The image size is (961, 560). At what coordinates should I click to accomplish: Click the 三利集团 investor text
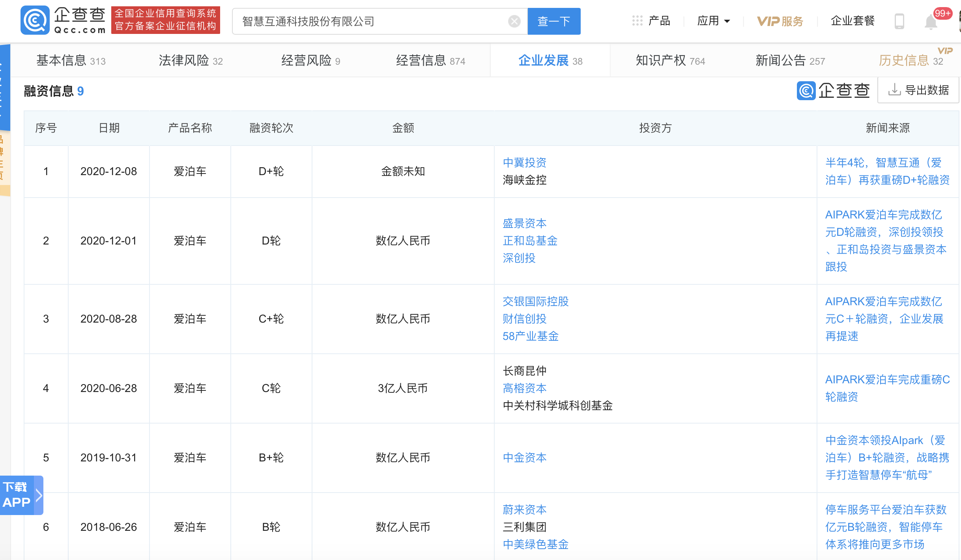coord(524,527)
